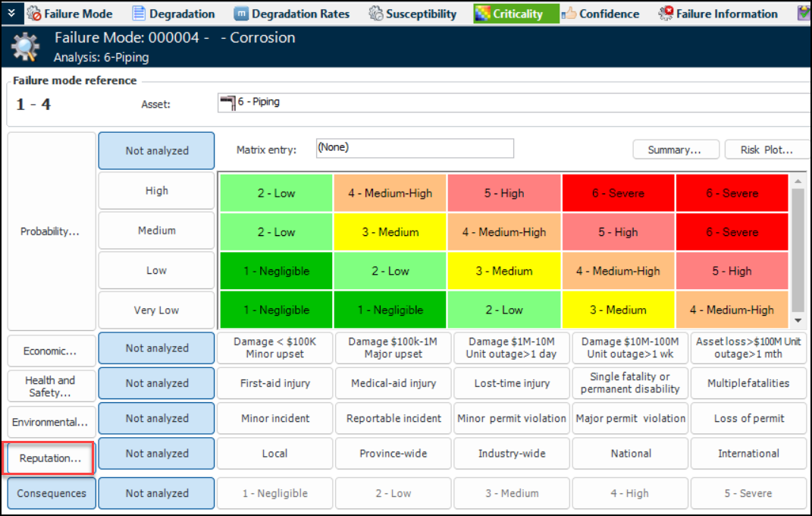The height and width of the screenshot is (516, 812).
Task: Expand the double-chevron menu at top left
Action: pos(11,14)
